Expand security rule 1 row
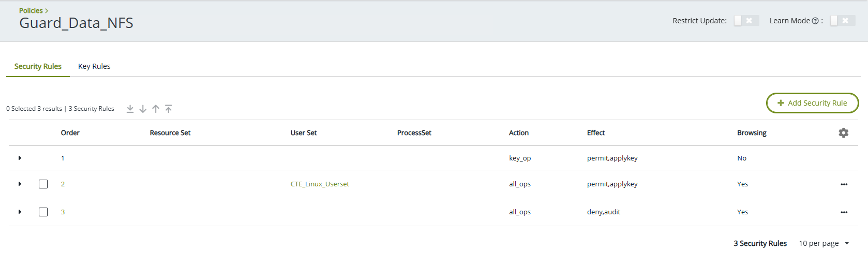 point(20,158)
